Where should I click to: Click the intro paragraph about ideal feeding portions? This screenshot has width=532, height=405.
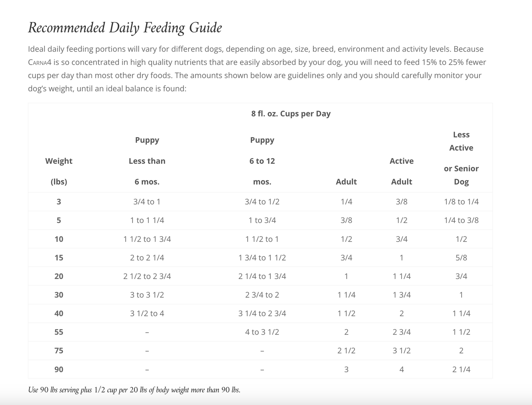point(257,69)
